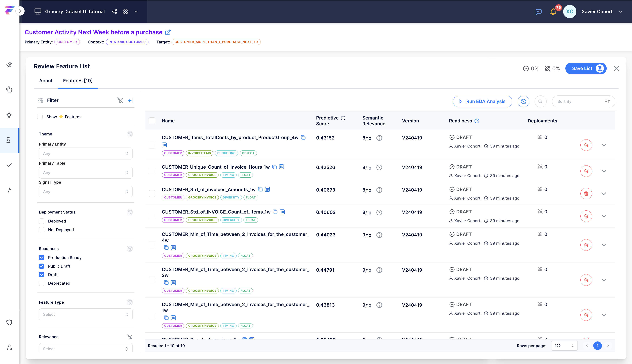
Task: Clear the Relevance filter section
Action: [x=130, y=337]
